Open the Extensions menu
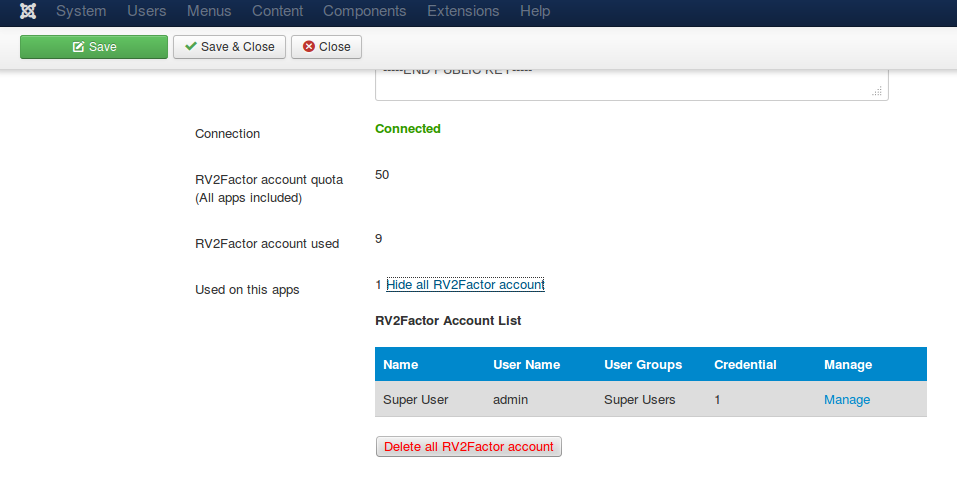The image size is (957, 487). pyautogui.click(x=463, y=11)
